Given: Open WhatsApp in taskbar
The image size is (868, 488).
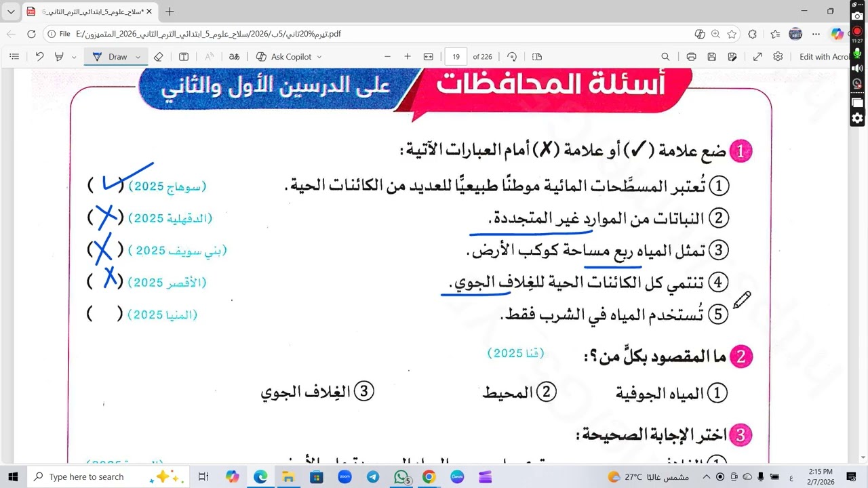Looking at the screenshot, I should (x=401, y=477).
